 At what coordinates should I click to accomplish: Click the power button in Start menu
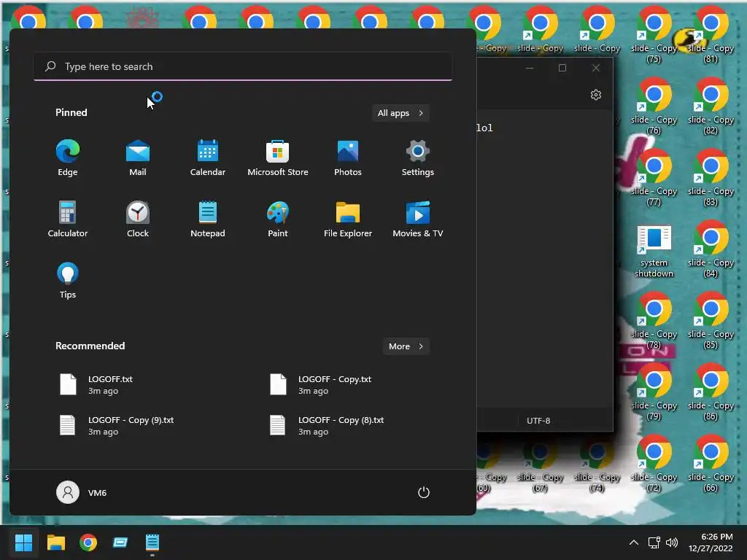pyautogui.click(x=424, y=492)
